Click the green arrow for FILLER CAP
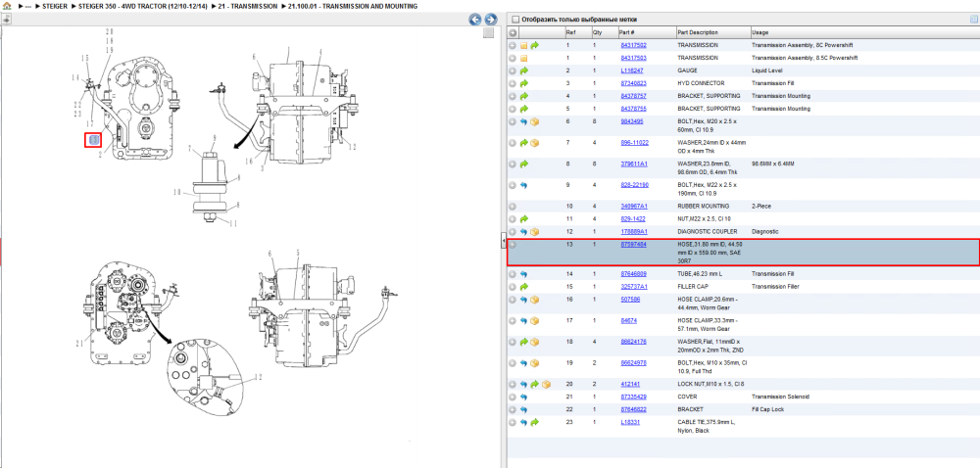Image resolution: width=980 pixels, height=468 pixels. 524,287
